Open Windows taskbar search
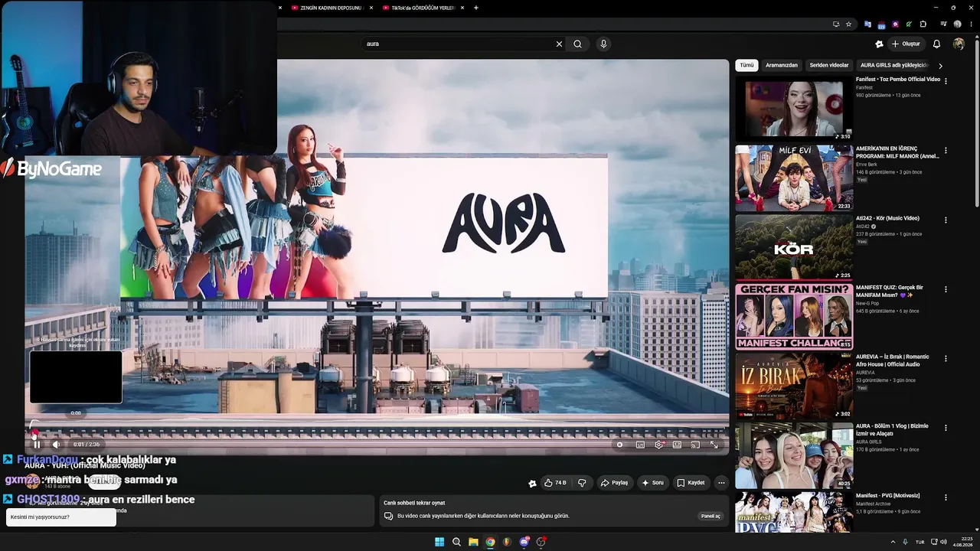This screenshot has height=551, width=980. 456,542
